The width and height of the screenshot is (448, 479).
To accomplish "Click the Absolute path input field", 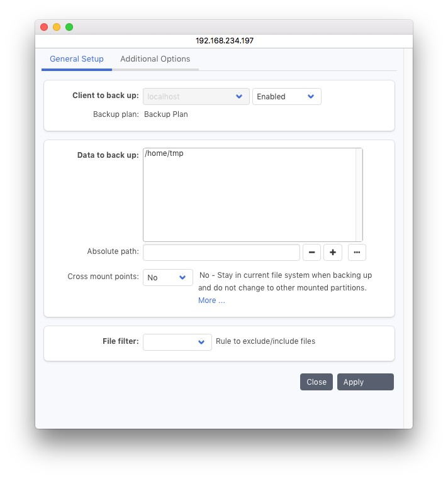I will click(221, 252).
